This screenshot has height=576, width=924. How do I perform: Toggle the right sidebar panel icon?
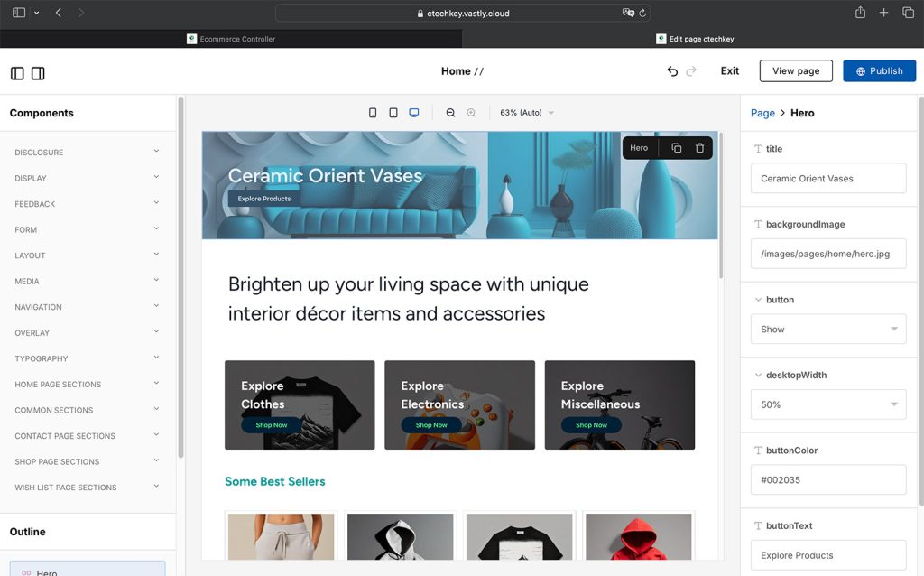(38, 73)
